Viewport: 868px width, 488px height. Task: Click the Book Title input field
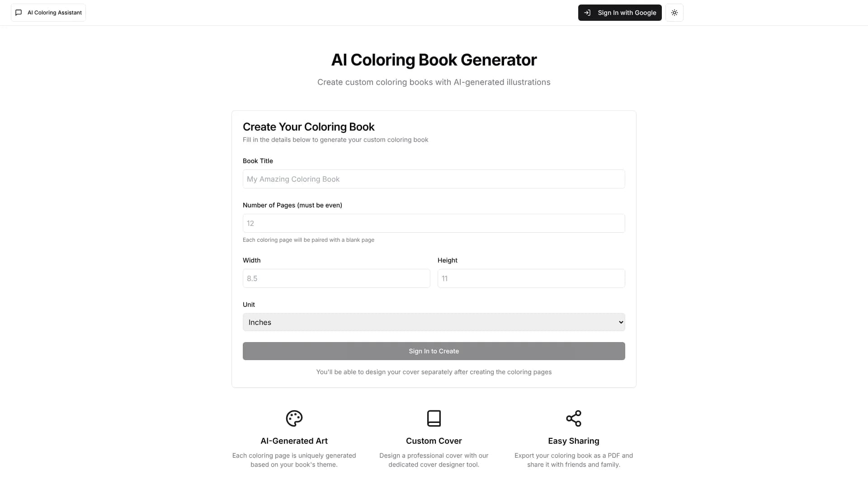coord(434,179)
